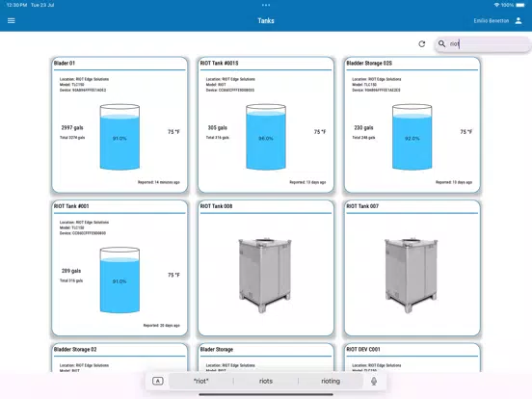Refresh the tanks list
Image resolution: width=532 pixels, height=399 pixels.
click(x=422, y=43)
